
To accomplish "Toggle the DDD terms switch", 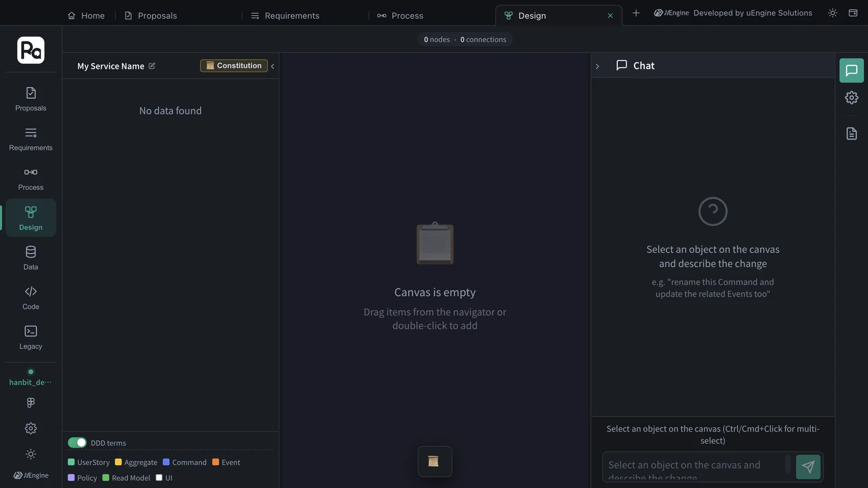I will 77,442.
